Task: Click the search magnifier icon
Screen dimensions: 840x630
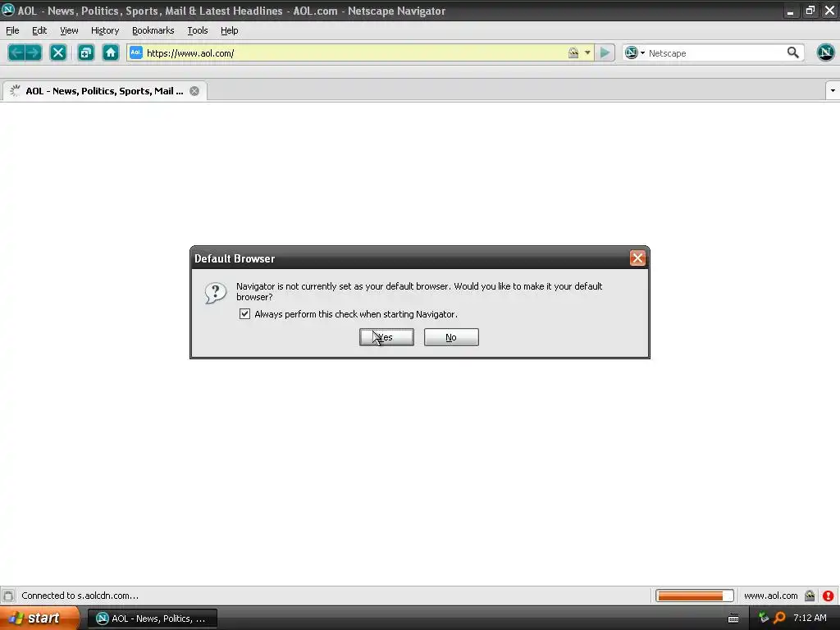Action: (x=793, y=52)
